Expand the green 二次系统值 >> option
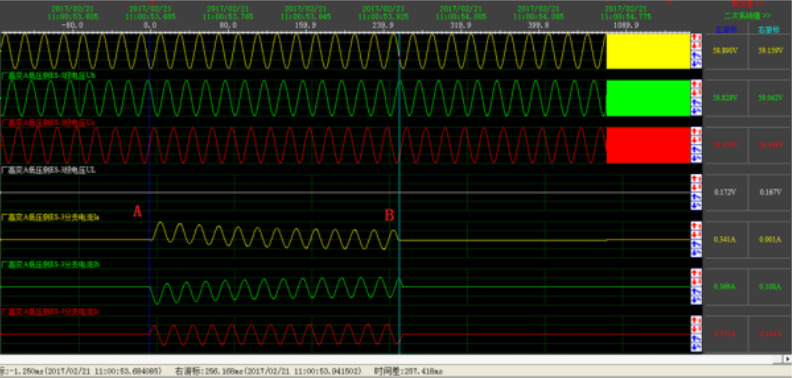This screenshot has width=792, height=378. (x=747, y=16)
